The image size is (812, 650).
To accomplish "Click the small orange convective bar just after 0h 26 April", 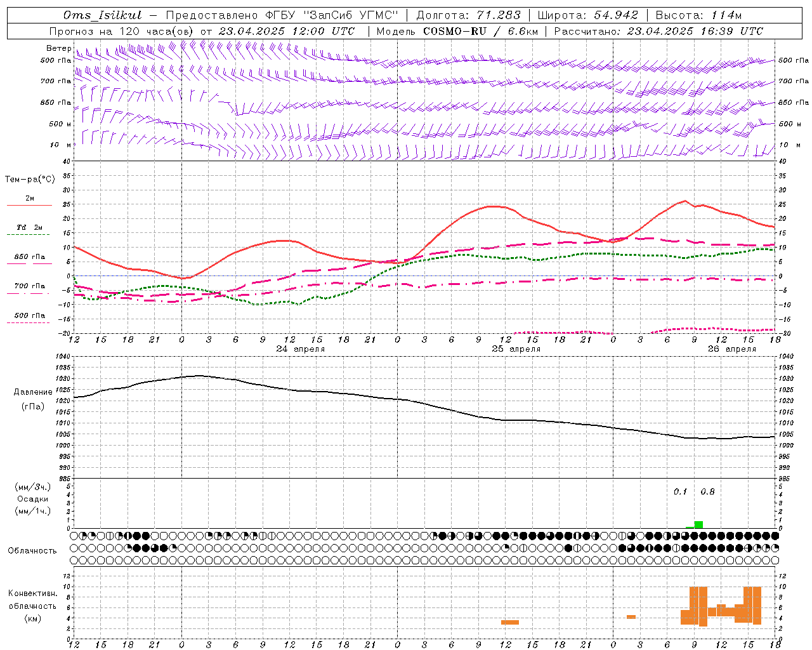I will (x=631, y=617).
